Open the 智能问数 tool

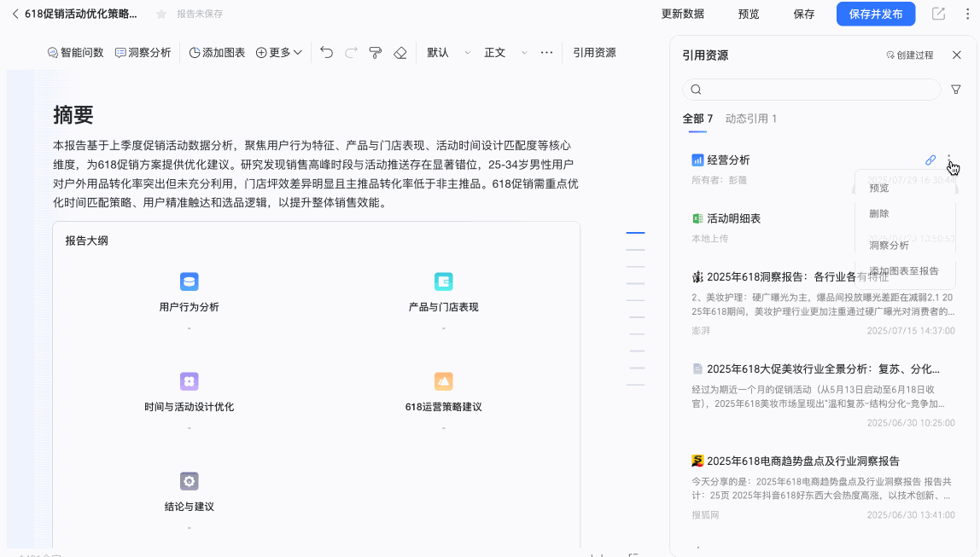76,52
